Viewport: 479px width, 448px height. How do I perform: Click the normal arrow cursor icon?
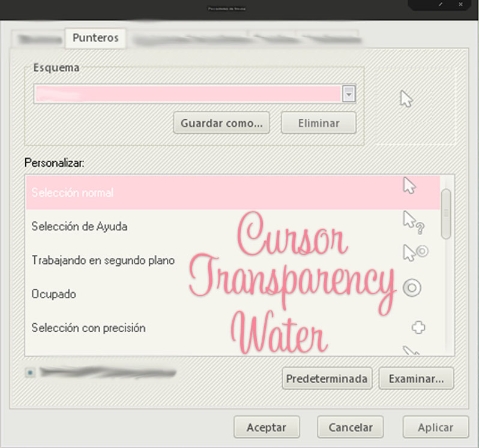pyautogui.click(x=409, y=185)
